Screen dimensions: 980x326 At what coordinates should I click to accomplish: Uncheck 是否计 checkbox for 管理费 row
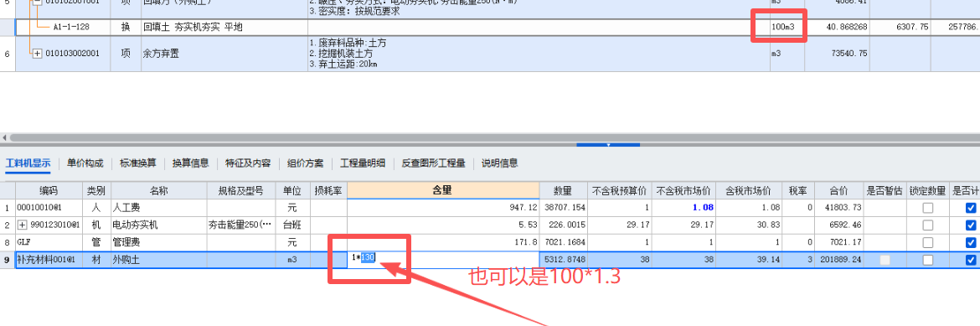[971, 242]
